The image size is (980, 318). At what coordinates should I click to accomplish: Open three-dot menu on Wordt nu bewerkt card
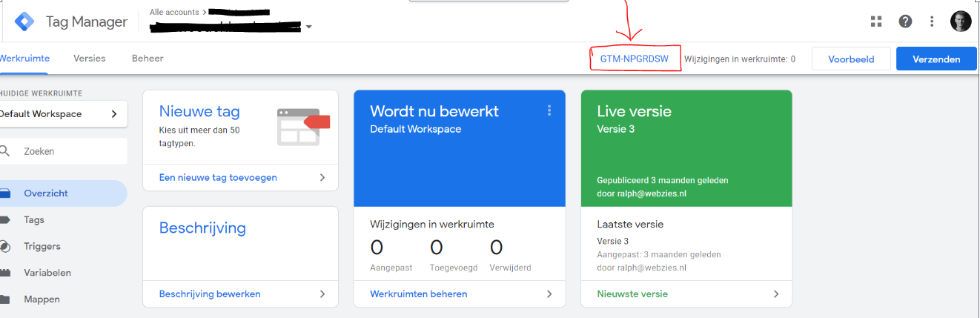[x=549, y=110]
